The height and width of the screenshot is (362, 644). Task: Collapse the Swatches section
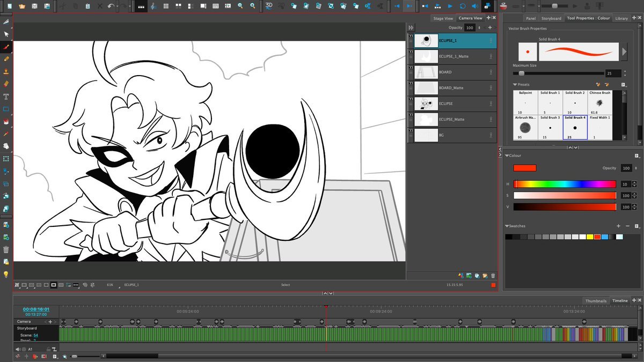507,226
